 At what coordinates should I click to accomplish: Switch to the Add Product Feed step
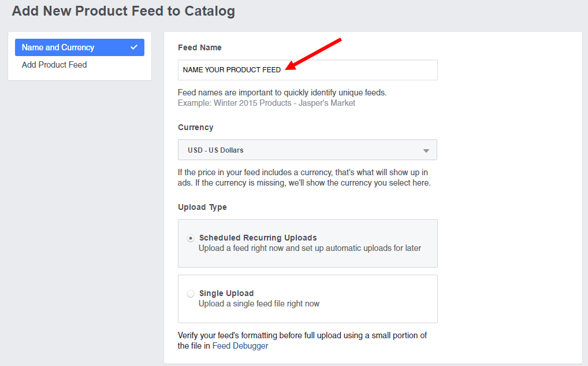[54, 65]
